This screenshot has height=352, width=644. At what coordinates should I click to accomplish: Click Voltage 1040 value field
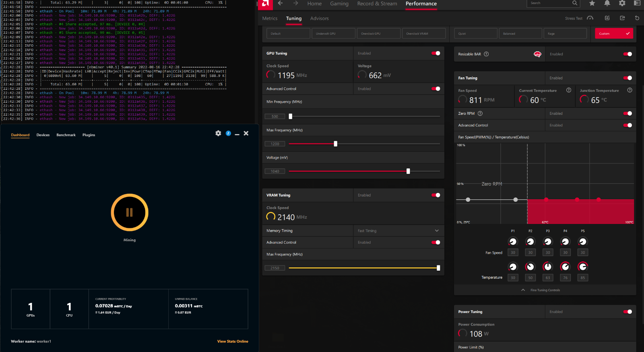[x=275, y=171]
